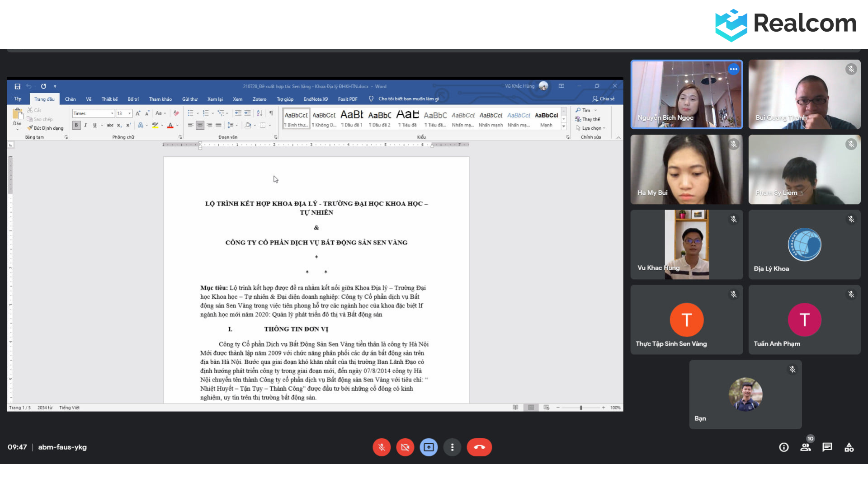Open the three-dot more options menu

coord(452,447)
